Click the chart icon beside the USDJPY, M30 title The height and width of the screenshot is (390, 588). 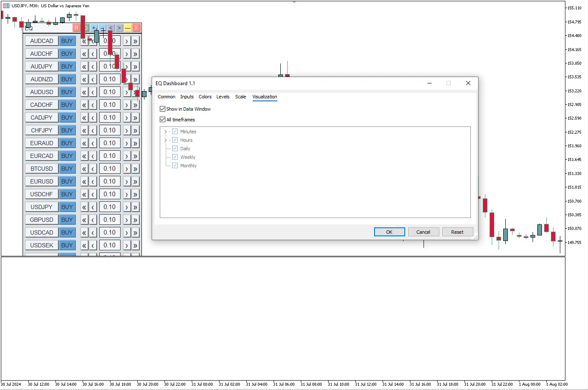coord(6,6)
